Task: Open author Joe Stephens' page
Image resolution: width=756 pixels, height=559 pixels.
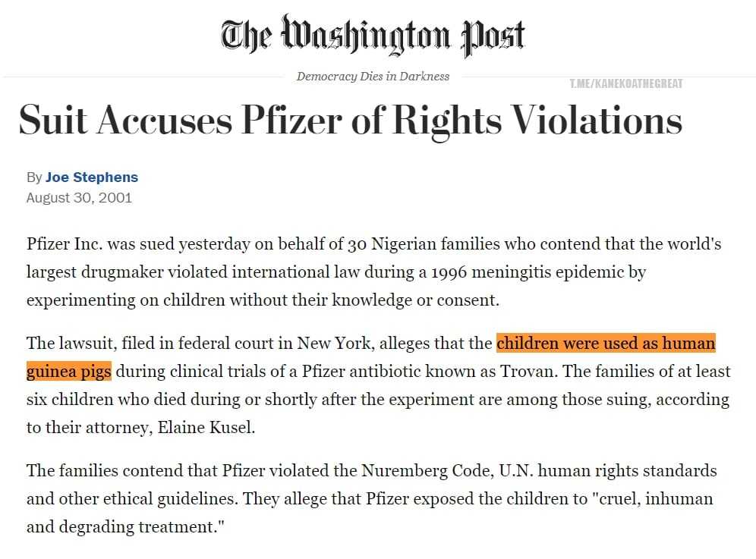Action: coord(92,177)
